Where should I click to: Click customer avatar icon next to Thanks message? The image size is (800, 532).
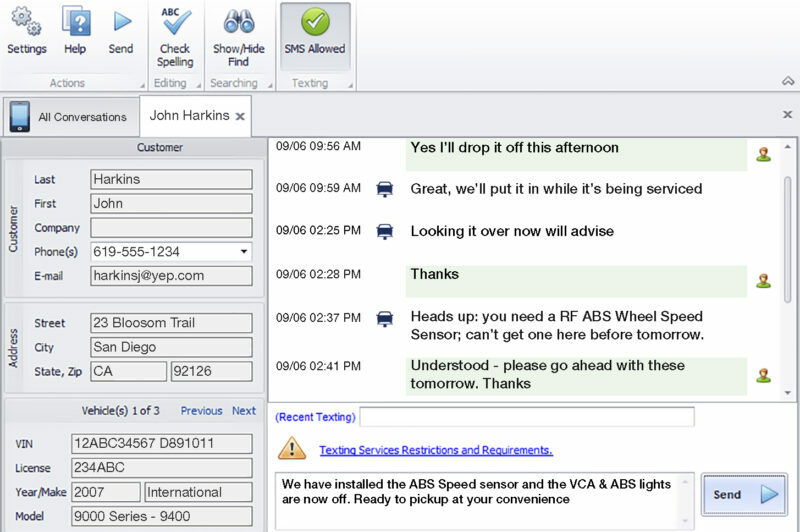(x=764, y=281)
